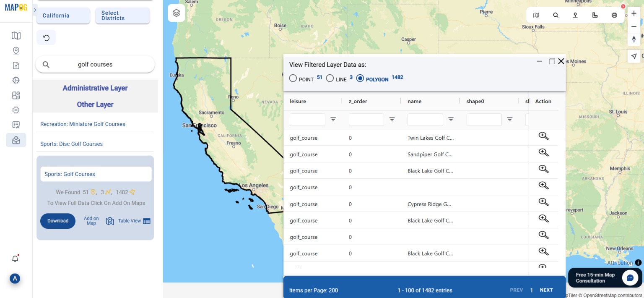The width and height of the screenshot is (644, 298).
Task: Select the POLYGON radio option
Action: pyautogui.click(x=360, y=78)
